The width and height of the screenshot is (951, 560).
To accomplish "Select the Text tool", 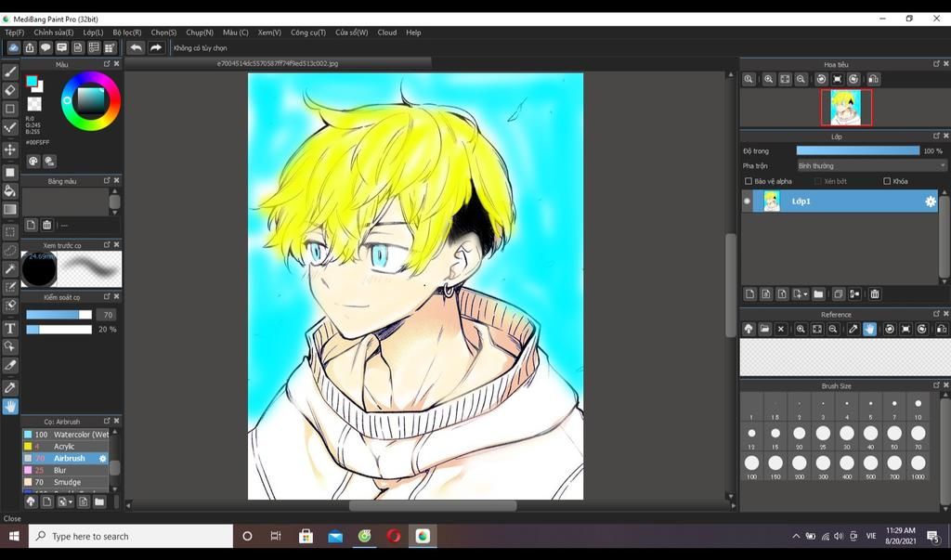I will click(x=10, y=328).
